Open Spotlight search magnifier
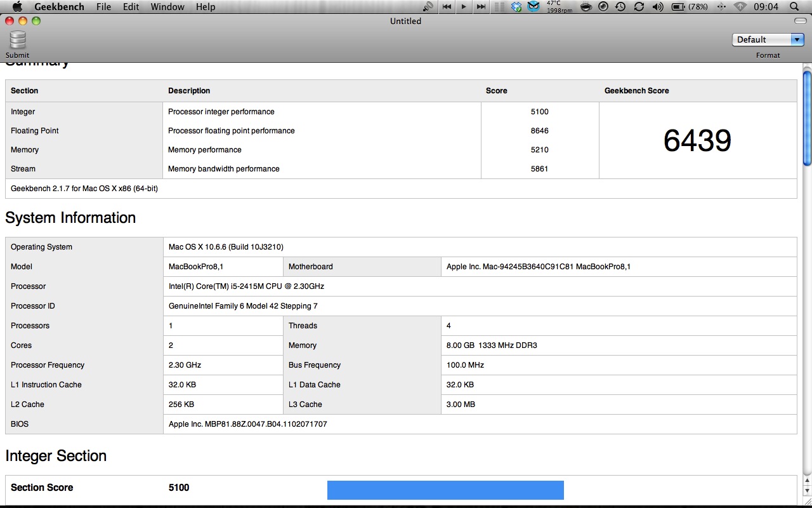The height and width of the screenshot is (508, 812). coord(794,6)
